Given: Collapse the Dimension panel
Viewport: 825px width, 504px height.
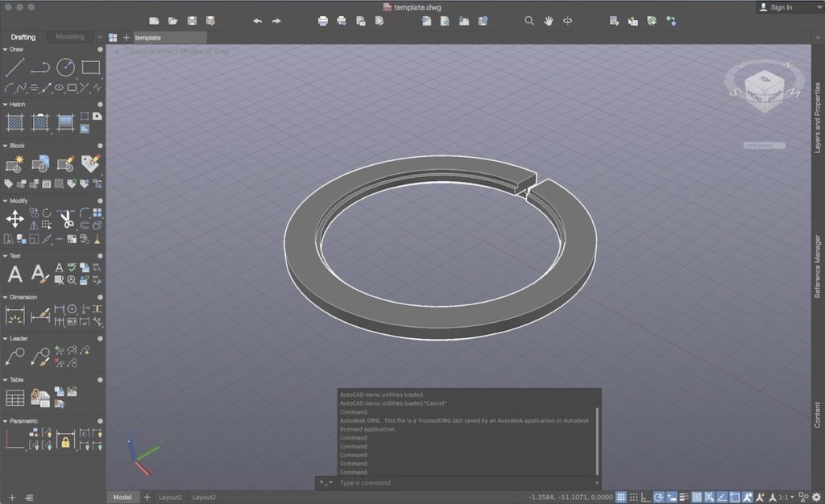Looking at the screenshot, I should click(6, 297).
